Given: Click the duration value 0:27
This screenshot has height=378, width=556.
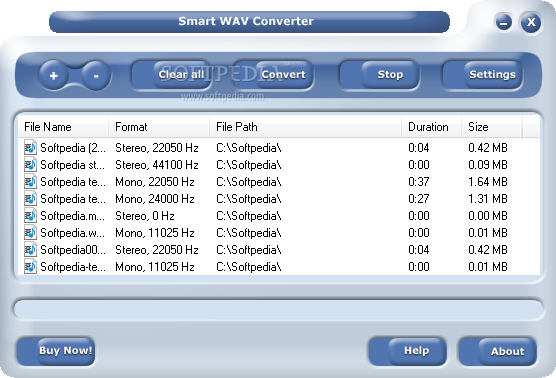Looking at the screenshot, I should click(419, 199).
